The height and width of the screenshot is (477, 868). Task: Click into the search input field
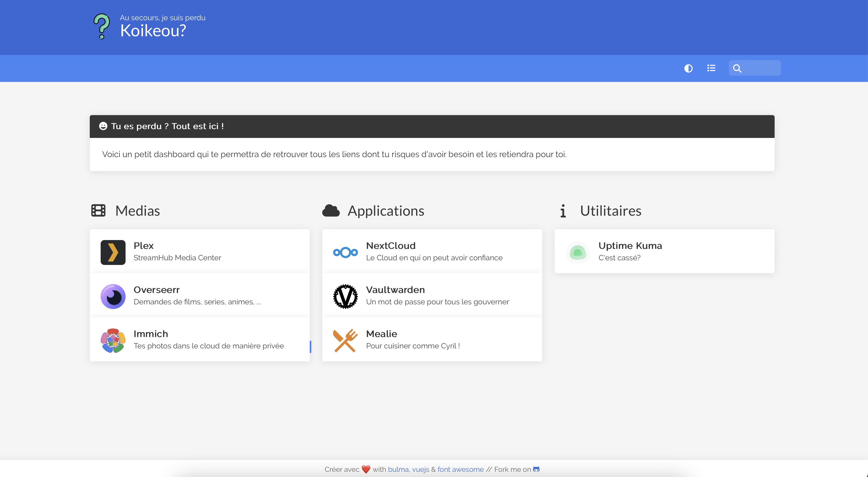[x=762, y=68]
